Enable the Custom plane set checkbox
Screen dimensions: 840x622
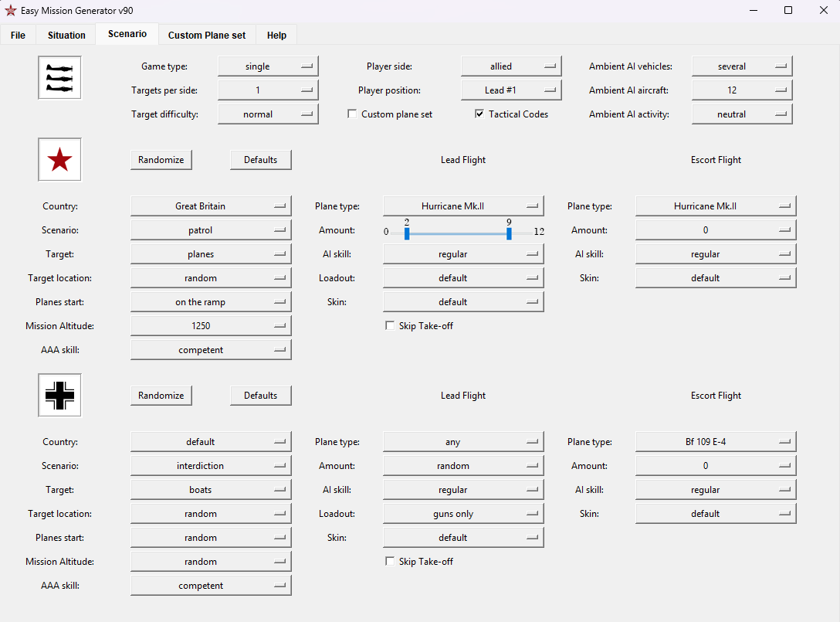352,114
